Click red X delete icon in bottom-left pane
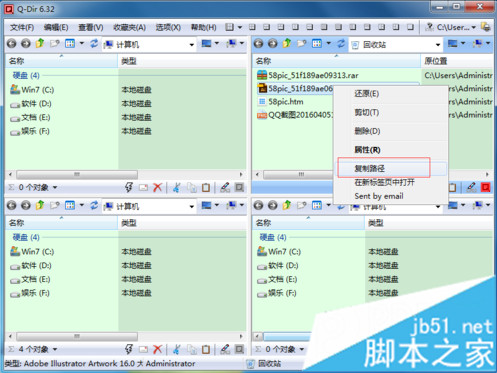 pos(157,349)
